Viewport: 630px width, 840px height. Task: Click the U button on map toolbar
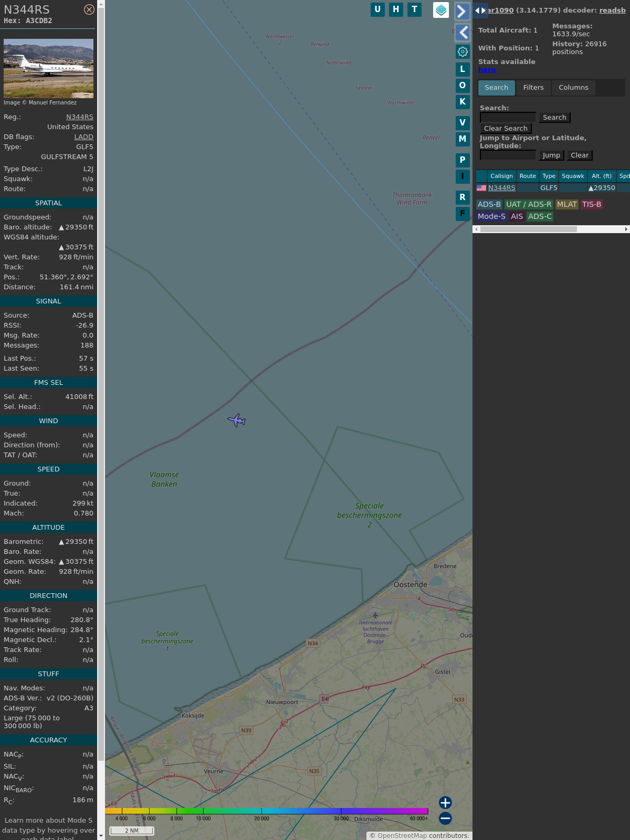click(377, 9)
